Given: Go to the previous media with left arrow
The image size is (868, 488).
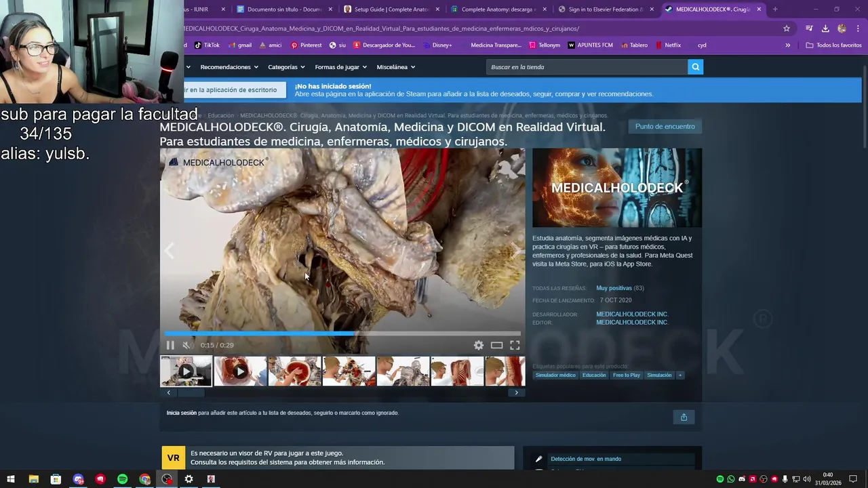Looking at the screenshot, I should [x=170, y=251].
